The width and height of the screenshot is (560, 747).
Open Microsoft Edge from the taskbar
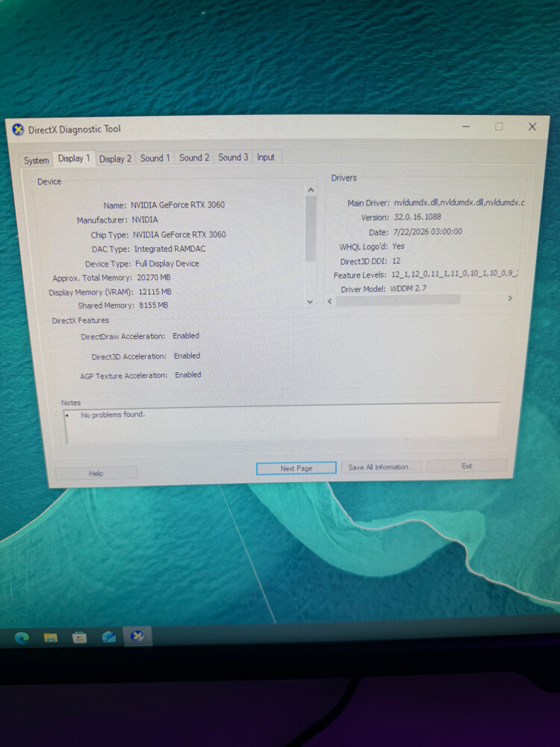pos(22,637)
